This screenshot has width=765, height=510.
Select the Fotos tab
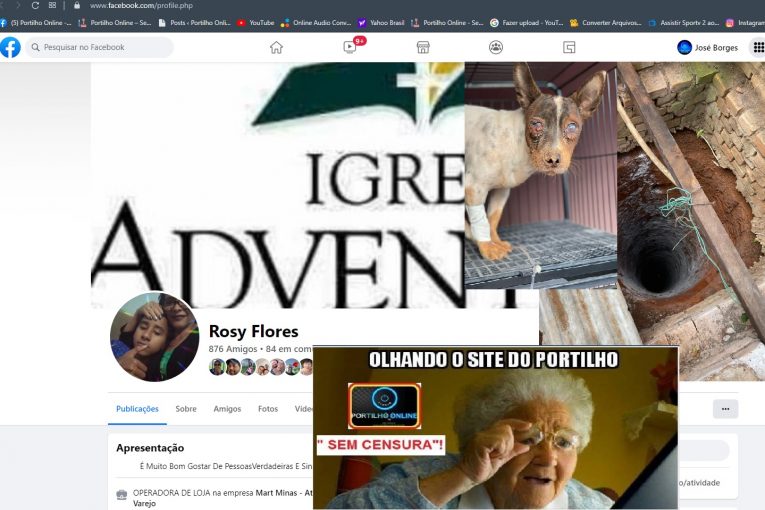(x=268, y=409)
